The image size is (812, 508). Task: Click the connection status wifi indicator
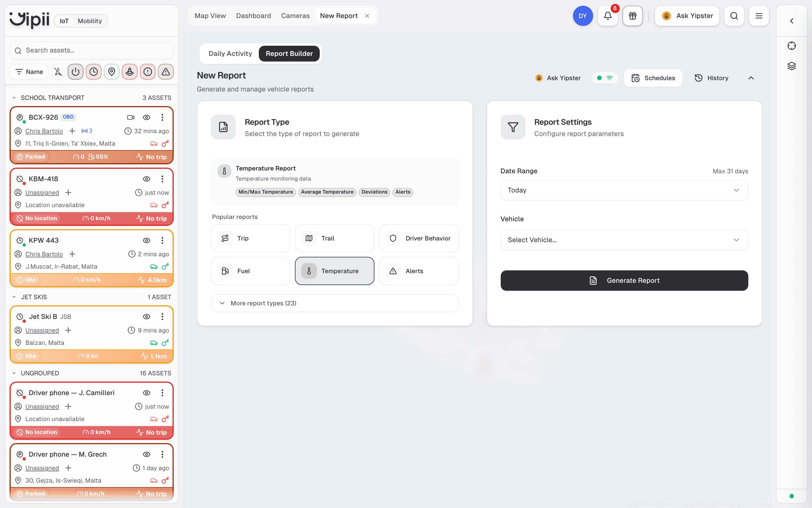605,78
